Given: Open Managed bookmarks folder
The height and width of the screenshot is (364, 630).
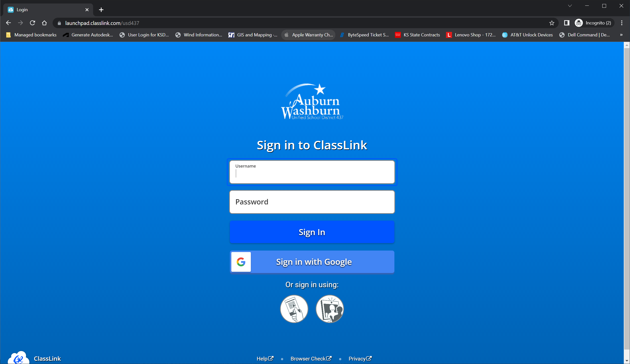Looking at the screenshot, I should [31, 35].
